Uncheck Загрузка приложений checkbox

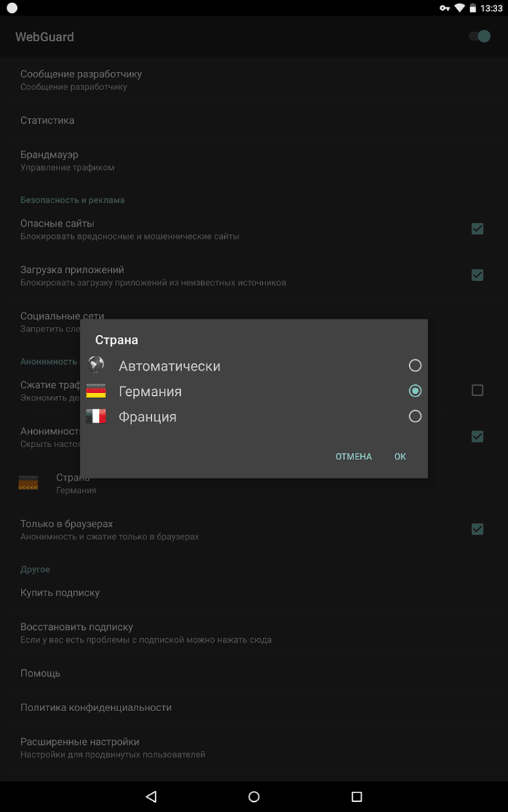[478, 275]
